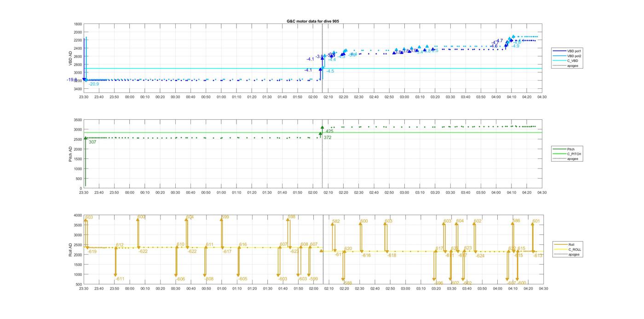Click the '611' roll data label
Screen dimensions: 644x319
[210, 244]
